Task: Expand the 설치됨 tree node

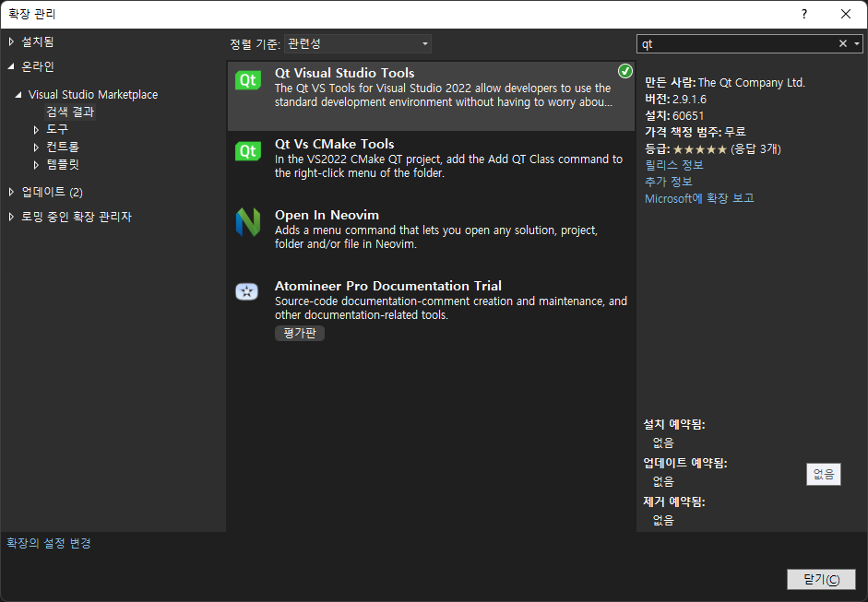Action: (x=11, y=41)
